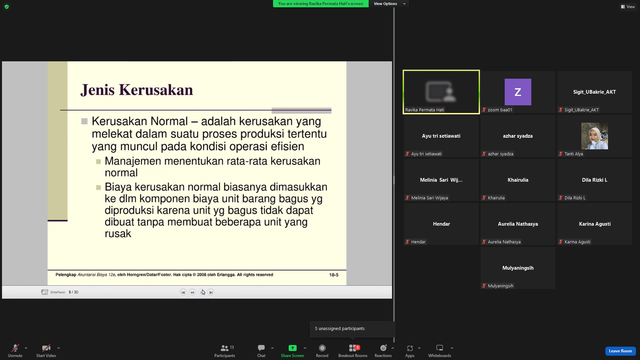Open the Chat panel
This screenshot has width=640, height=360.
pos(261,350)
